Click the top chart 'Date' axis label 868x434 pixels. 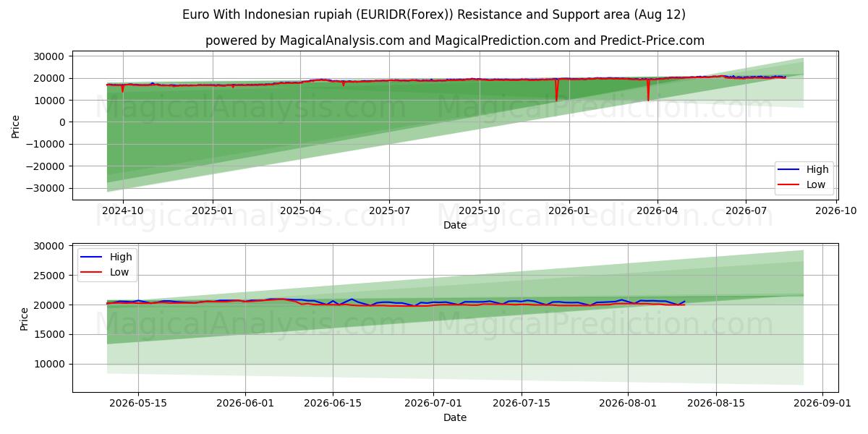455,225
